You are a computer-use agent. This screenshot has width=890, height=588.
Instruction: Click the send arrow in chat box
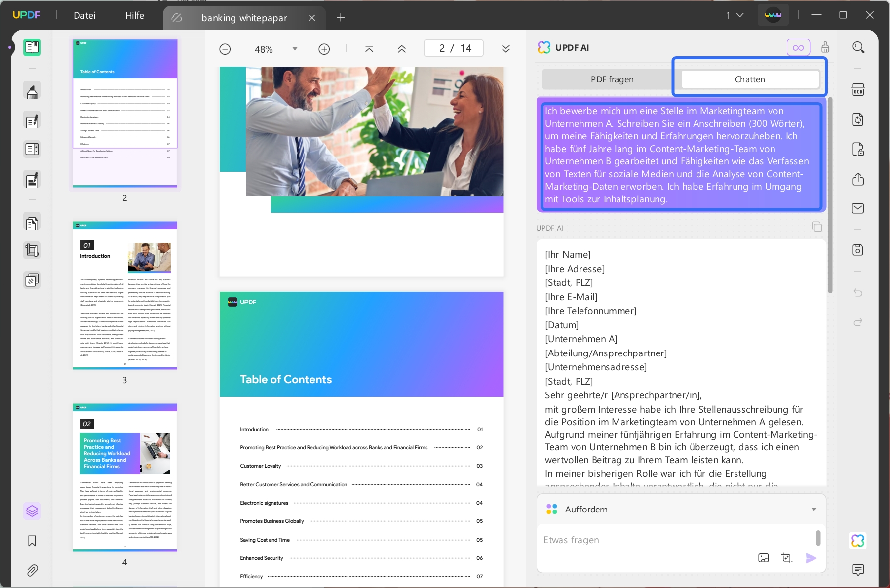tap(811, 558)
